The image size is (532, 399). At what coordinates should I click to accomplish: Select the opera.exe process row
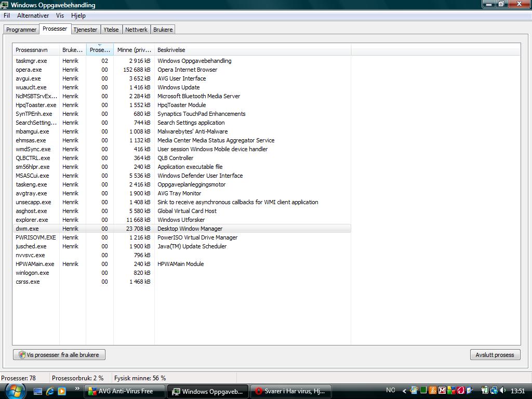[x=182, y=70]
